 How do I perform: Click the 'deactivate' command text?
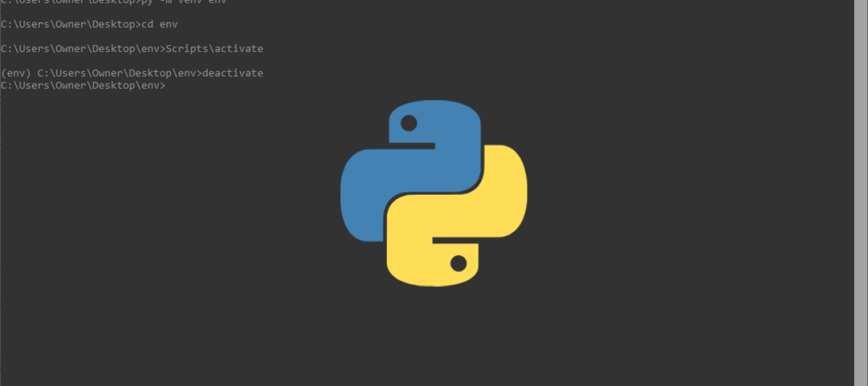pyautogui.click(x=232, y=73)
